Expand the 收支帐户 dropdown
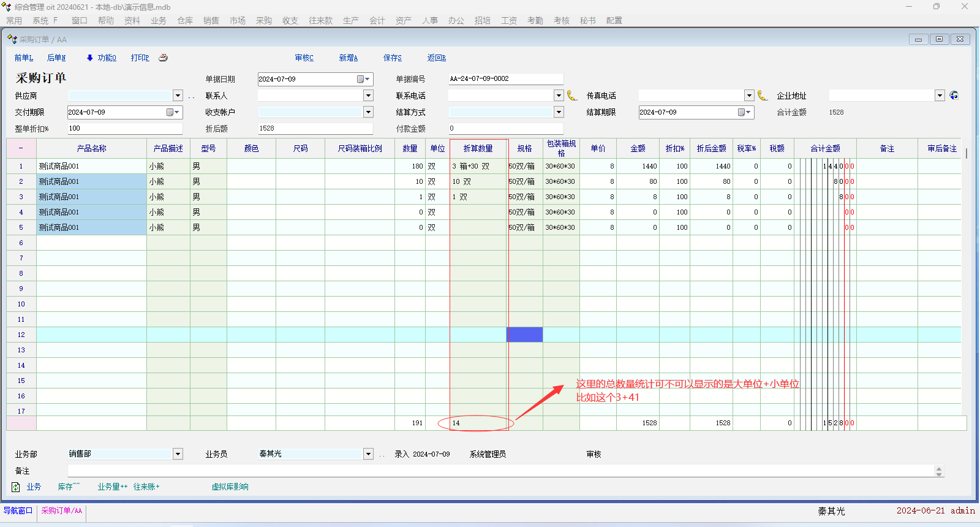 click(x=368, y=112)
